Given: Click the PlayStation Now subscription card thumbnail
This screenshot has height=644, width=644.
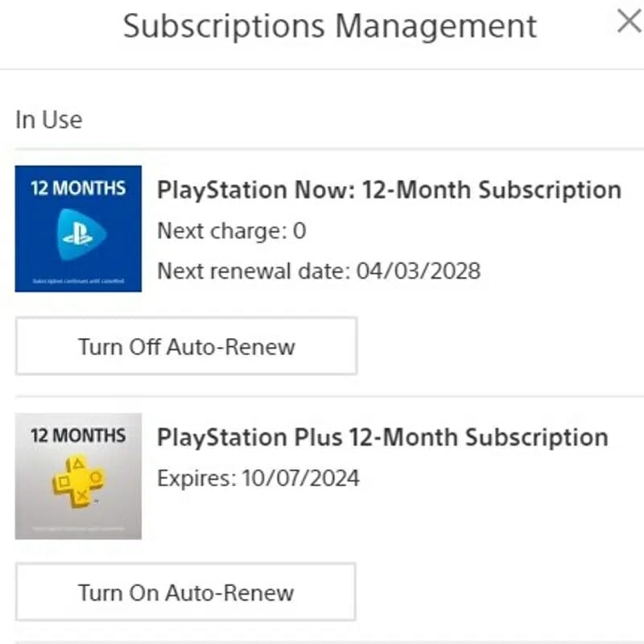Looking at the screenshot, I should pyautogui.click(x=78, y=229).
